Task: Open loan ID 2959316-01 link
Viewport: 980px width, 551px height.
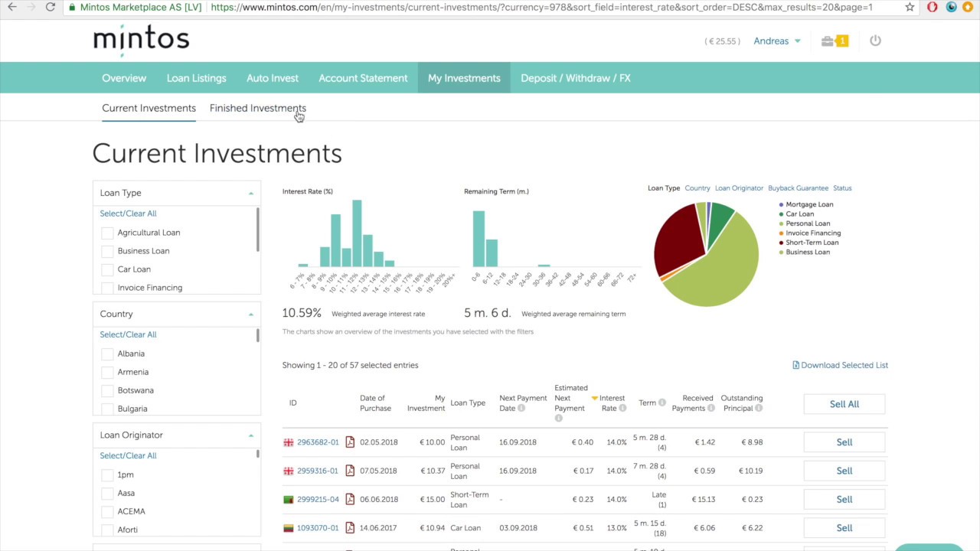Action: (x=318, y=471)
